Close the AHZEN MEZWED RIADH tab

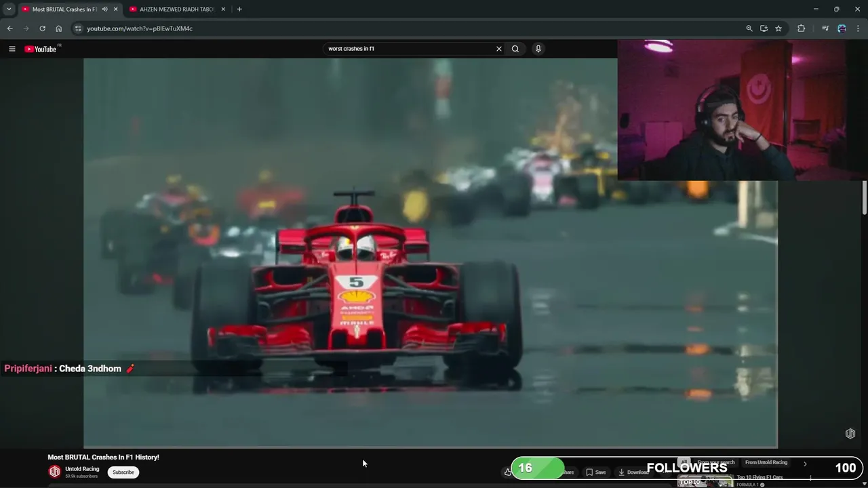pos(223,9)
